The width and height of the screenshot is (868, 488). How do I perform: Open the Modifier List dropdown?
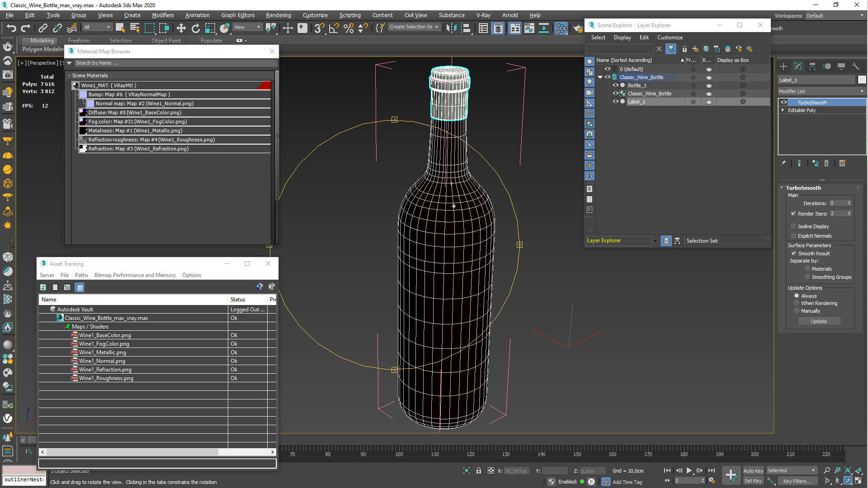821,91
